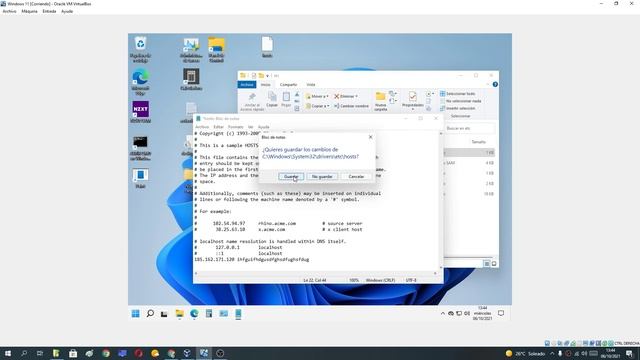Open Chrome on the host taskbar
The image size is (640, 360).
point(106,353)
